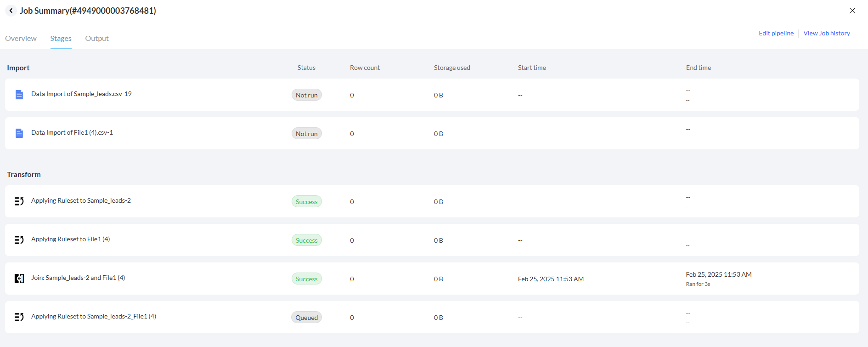Select 'Data Import of File1 (4).csv-1' stage name
Viewport: 868px width, 347px height.
tap(72, 132)
